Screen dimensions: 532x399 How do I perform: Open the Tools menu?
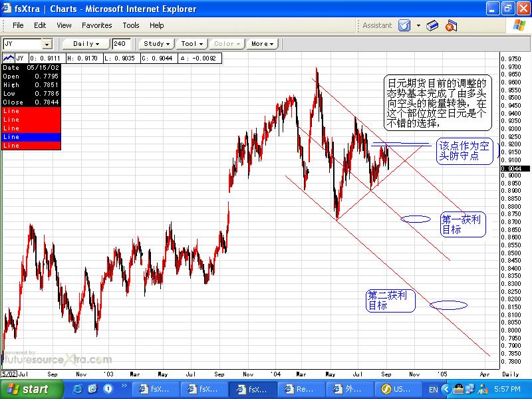pyautogui.click(x=130, y=25)
